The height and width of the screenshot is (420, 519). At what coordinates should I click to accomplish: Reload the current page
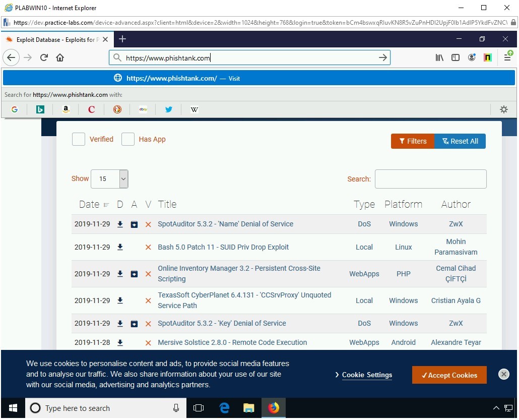pyautogui.click(x=44, y=57)
